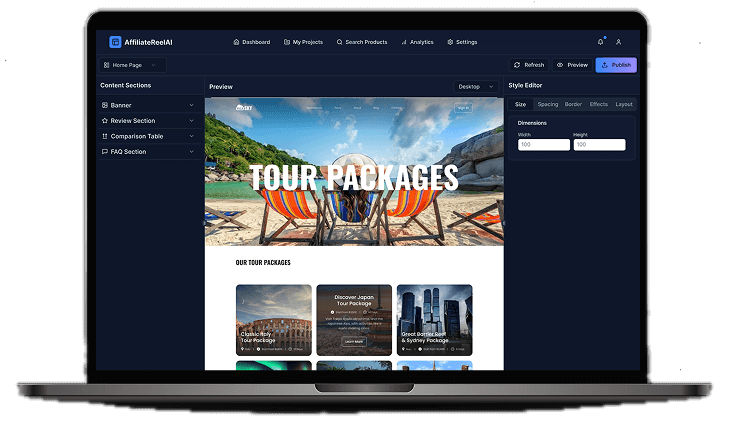Viewport: 731px width, 421px height.
Task: Switch to the Effects tab
Action: tap(599, 104)
